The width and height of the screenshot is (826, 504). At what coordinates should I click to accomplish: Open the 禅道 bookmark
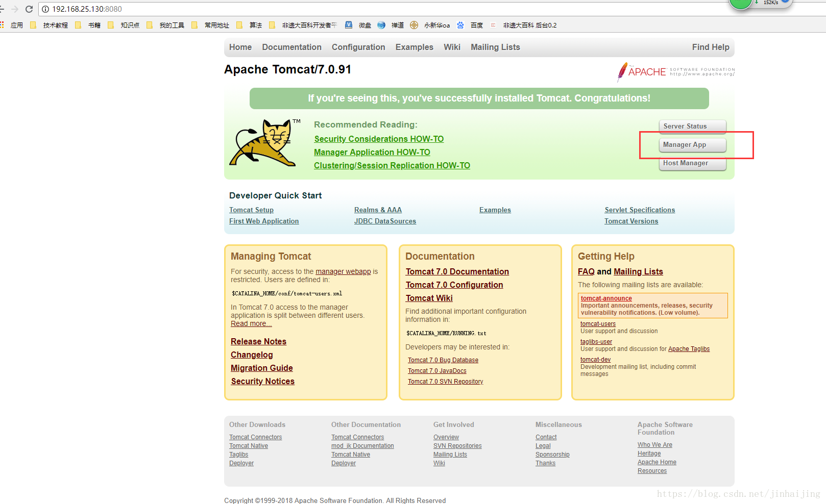point(391,25)
